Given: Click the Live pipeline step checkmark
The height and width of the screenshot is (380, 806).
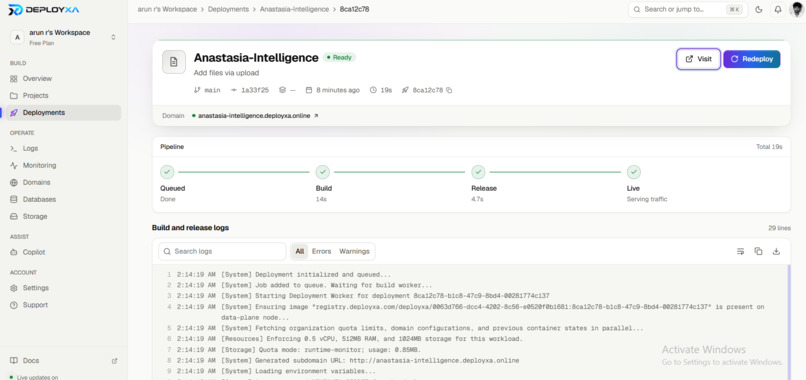Looking at the screenshot, I should pos(634,172).
